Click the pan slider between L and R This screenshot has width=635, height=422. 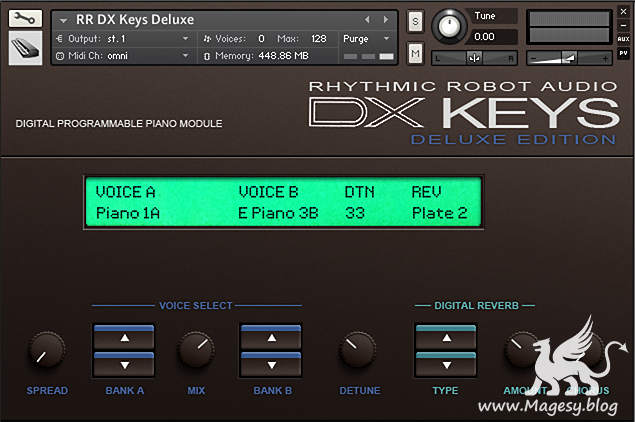pyautogui.click(x=474, y=58)
